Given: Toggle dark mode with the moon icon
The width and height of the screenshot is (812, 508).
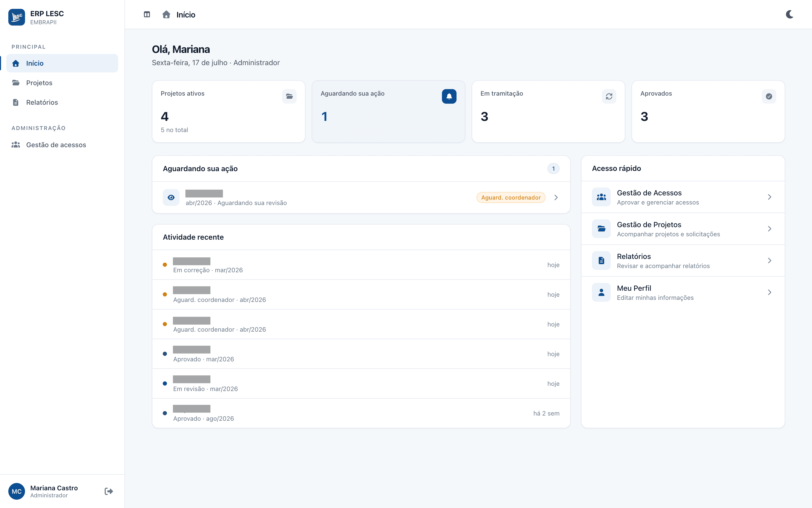Looking at the screenshot, I should tap(790, 14).
